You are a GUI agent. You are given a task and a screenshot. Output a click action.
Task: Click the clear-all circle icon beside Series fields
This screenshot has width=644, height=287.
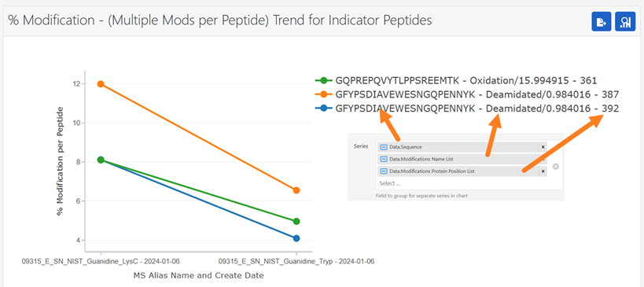(x=556, y=166)
